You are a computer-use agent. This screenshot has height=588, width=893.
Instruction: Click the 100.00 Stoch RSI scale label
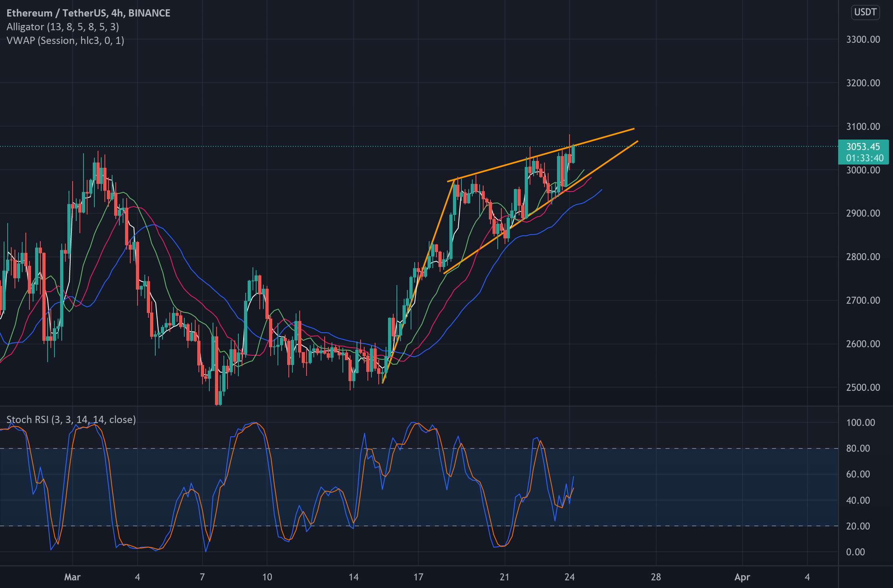(861, 423)
